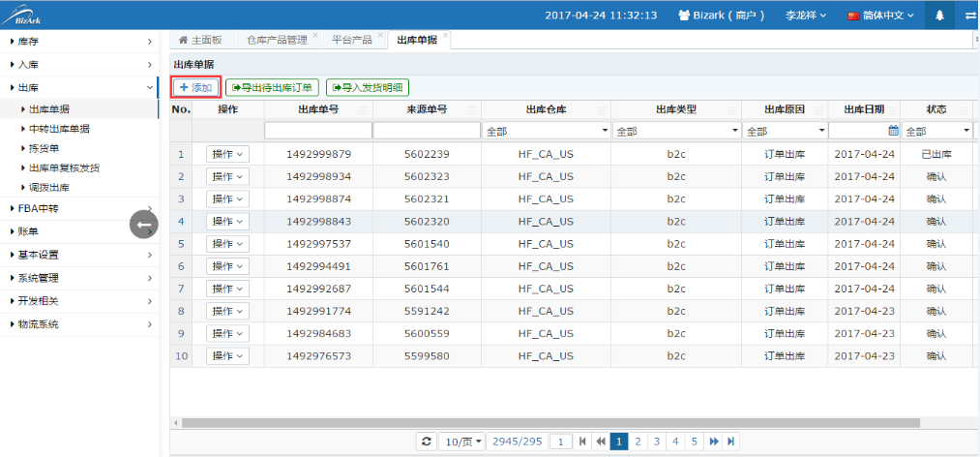Open 拣货单 in sidebar

click(44, 149)
